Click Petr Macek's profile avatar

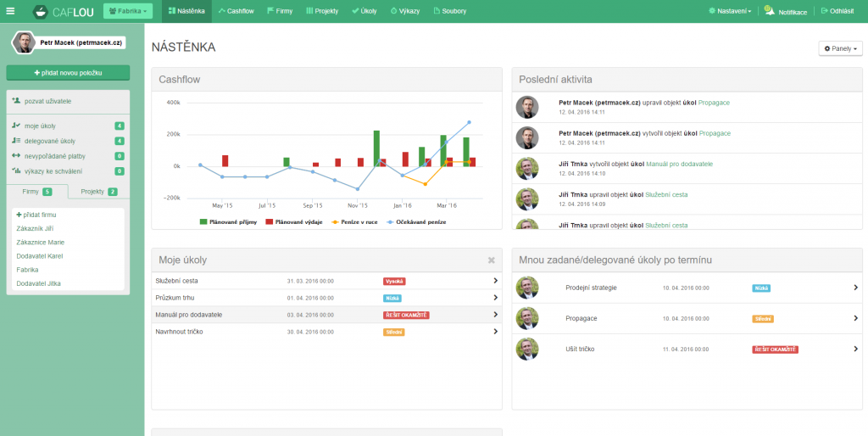tap(24, 42)
